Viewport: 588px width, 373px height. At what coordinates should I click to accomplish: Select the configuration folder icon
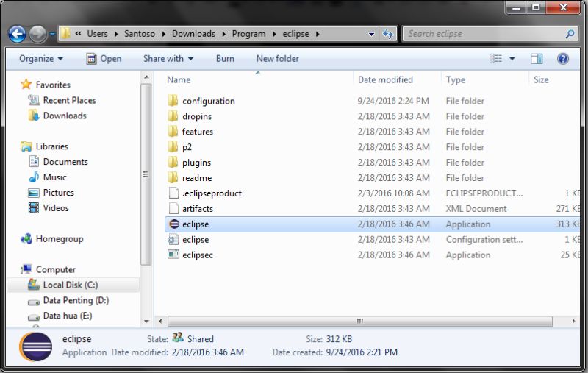[173, 101]
